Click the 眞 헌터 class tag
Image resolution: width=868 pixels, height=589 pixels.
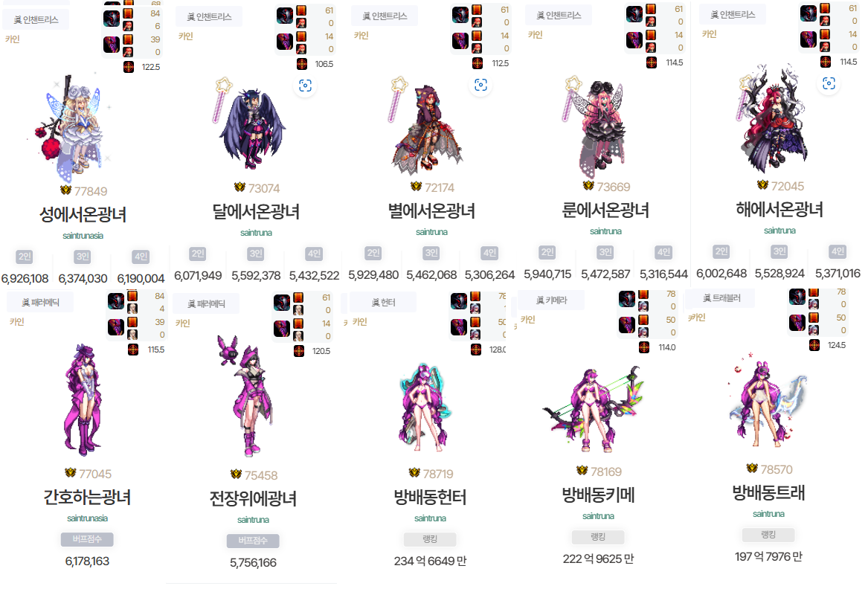[x=382, y=302]
